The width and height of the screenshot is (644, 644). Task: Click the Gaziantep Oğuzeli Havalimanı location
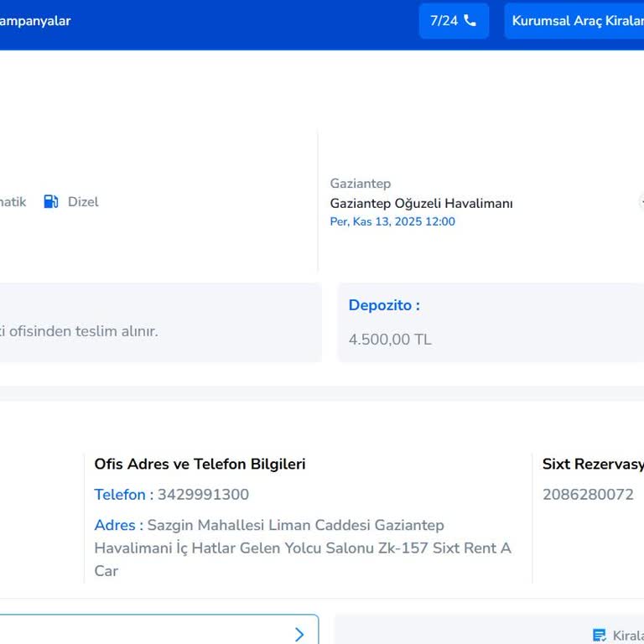pyautogui.click(x=421, y=204)
